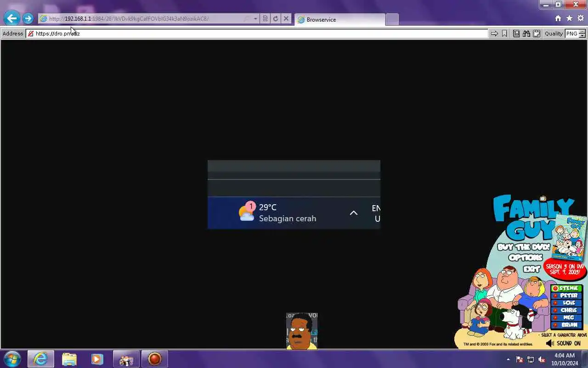588x368 pixels.
Task: Click the muted volume tray icon
Action: tap(542, 359)
